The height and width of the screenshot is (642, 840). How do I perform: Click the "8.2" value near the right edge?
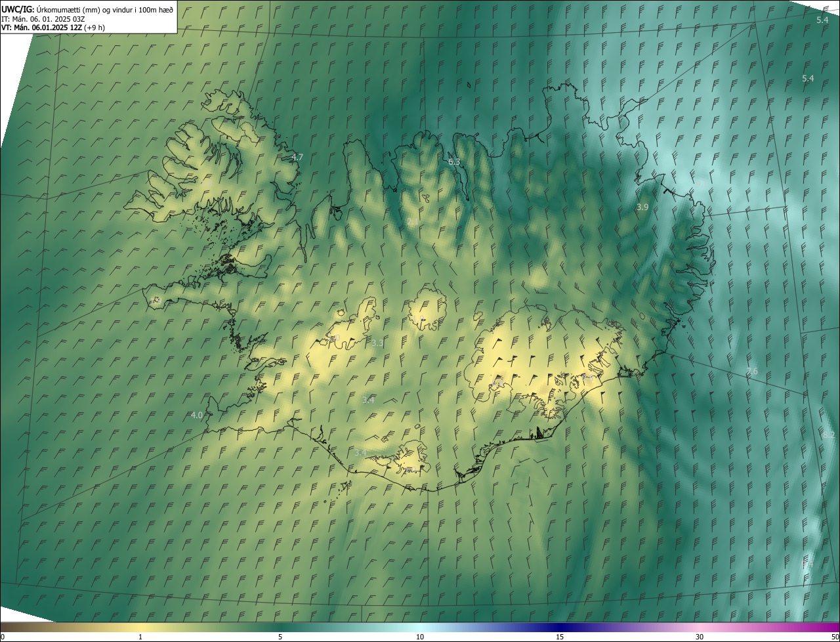828,435
